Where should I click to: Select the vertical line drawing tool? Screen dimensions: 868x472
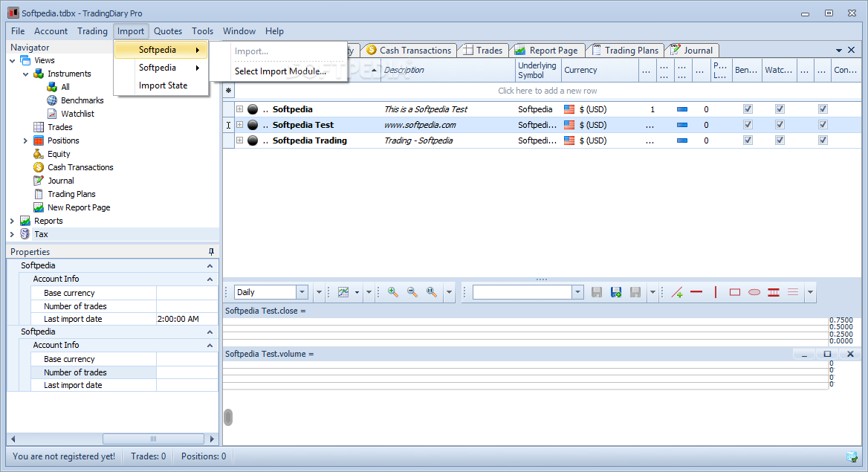click(716, 292)
